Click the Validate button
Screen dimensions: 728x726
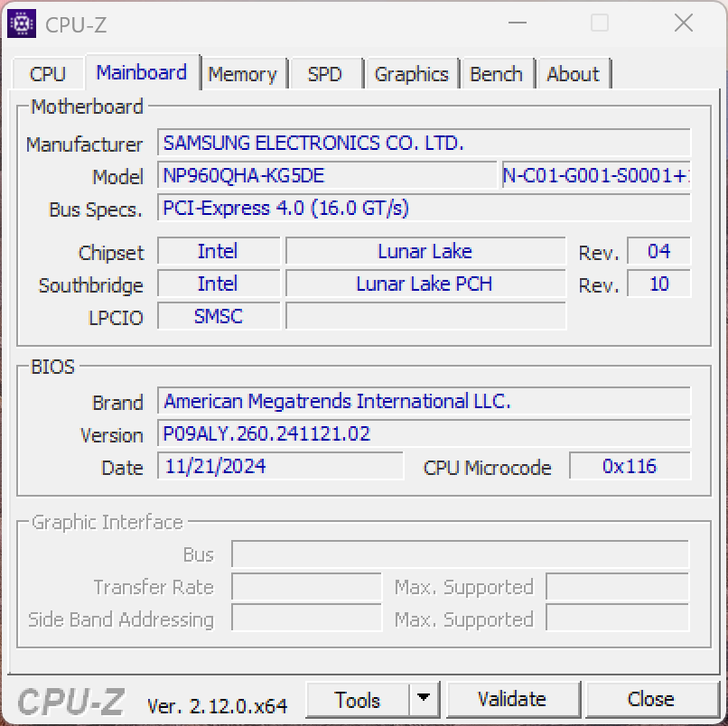(x=512, y=699)
